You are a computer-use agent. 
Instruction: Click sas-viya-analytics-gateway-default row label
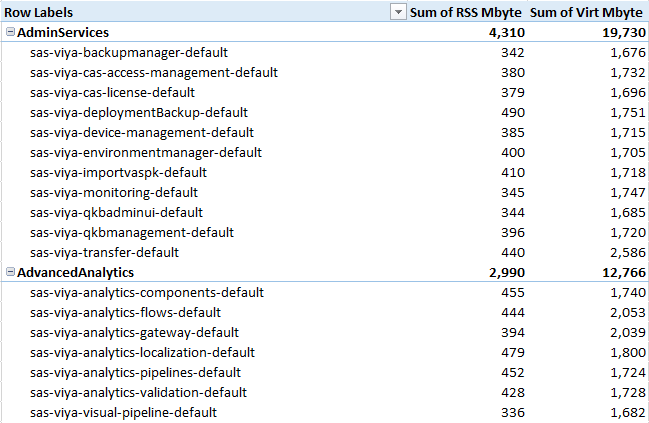coord(134,332)
